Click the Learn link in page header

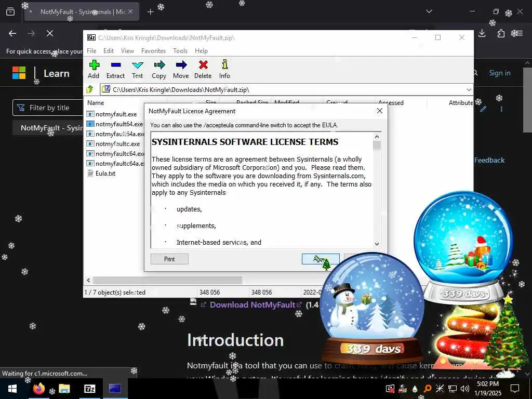pyautogui.click(x=56, y=73)
